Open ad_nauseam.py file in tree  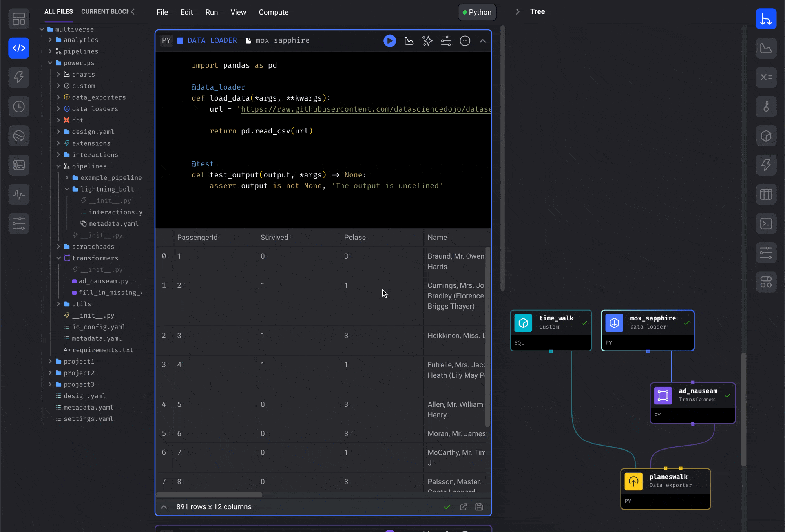click(103, 281)
